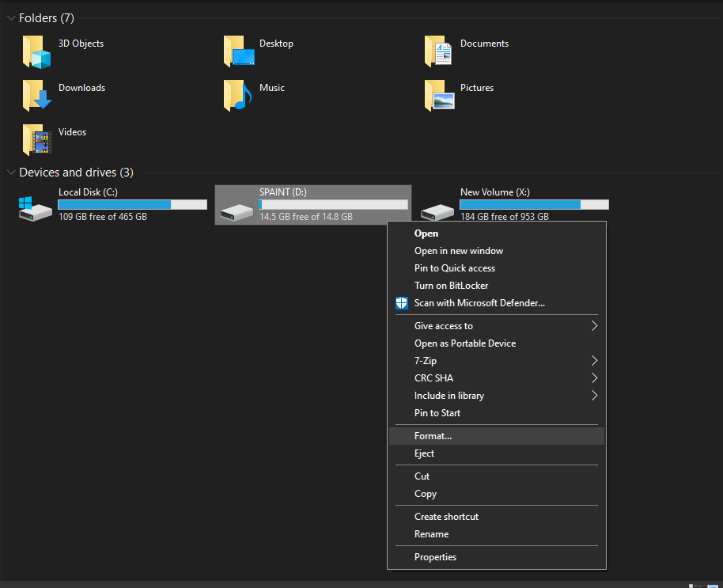Image resolution: width=723 pixels, height=588 pixels.
Task: Click the '14.5 GB free of 14.8 GB' text
Action: 306,217
